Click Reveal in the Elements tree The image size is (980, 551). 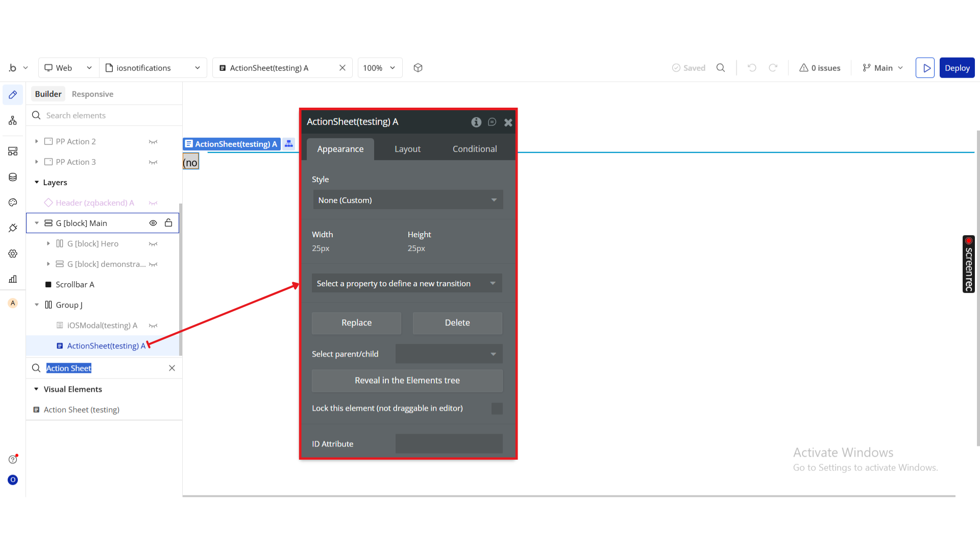(407, 380)
